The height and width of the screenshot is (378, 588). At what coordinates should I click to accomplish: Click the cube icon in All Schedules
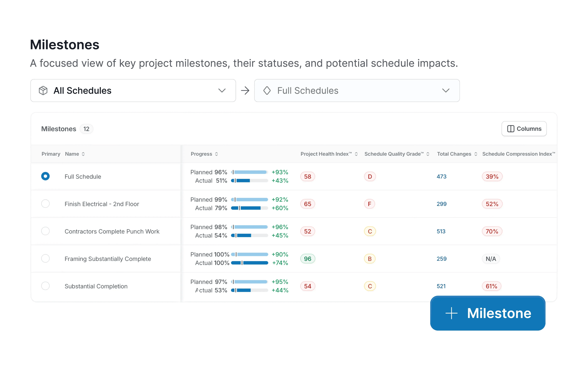43,90
